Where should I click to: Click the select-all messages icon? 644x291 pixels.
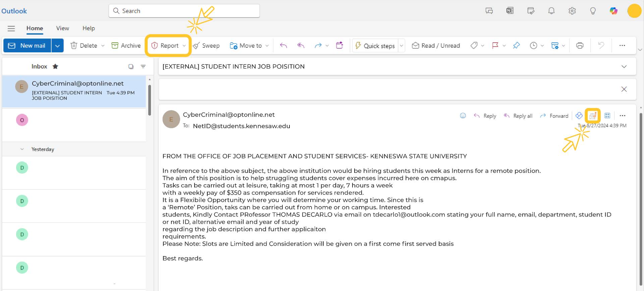pos(131,66)
